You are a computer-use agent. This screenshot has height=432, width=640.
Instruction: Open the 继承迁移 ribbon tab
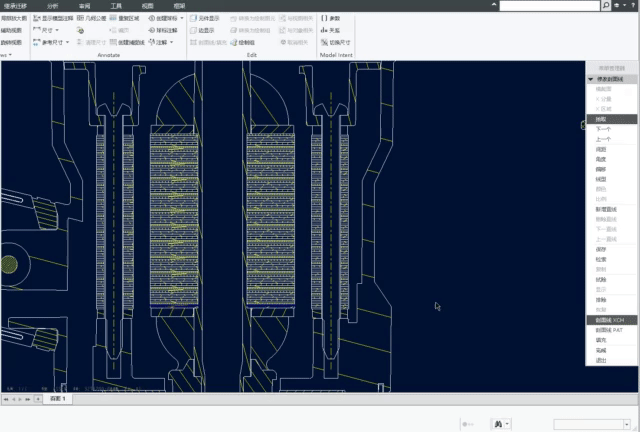[15, 6]
